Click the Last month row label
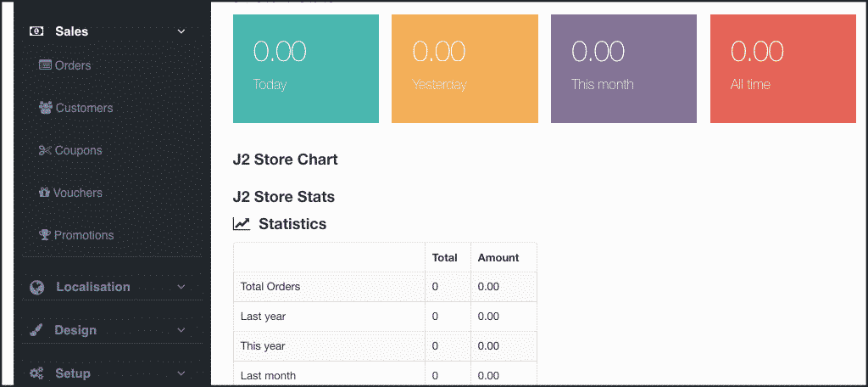Viewport: 868px width, 387px height. pos(268,376)
